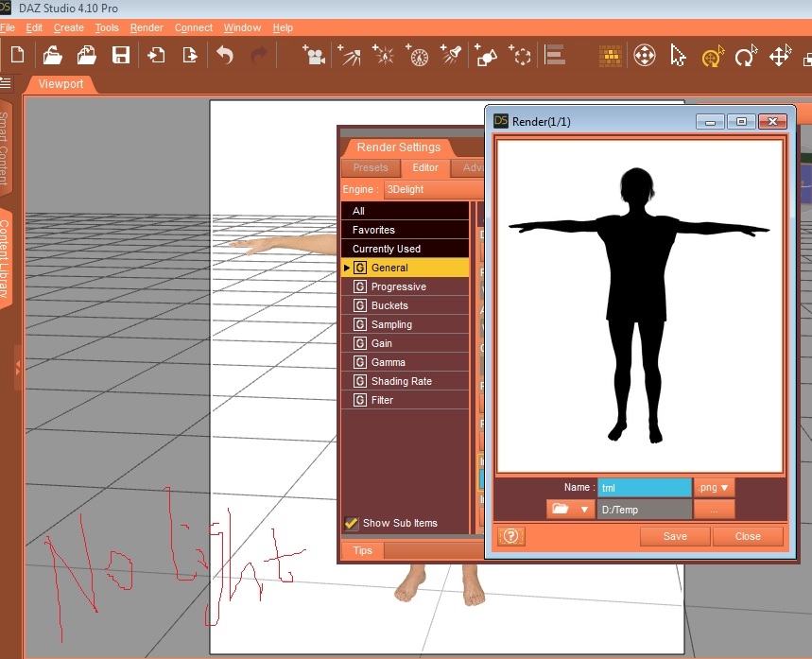Open the Engine 3Delight dropdown
This screenshot has height=659, width=812.
425,189
